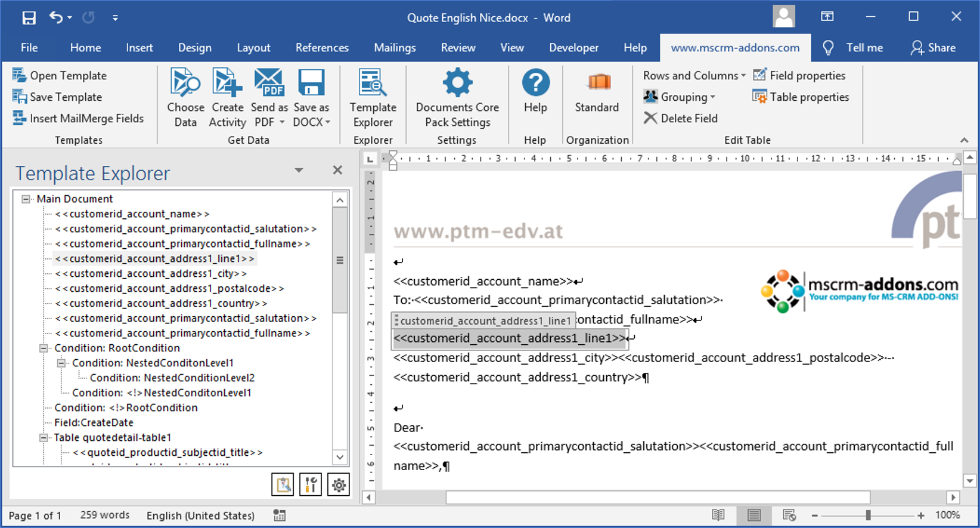Click Save Template
Screen dimensions: 980x528
(x=57, y=97)
